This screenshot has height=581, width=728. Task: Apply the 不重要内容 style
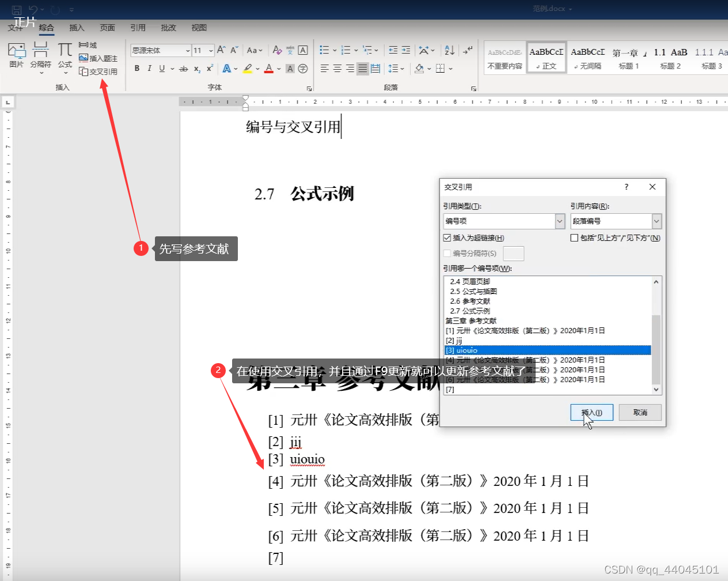point(505,58)
